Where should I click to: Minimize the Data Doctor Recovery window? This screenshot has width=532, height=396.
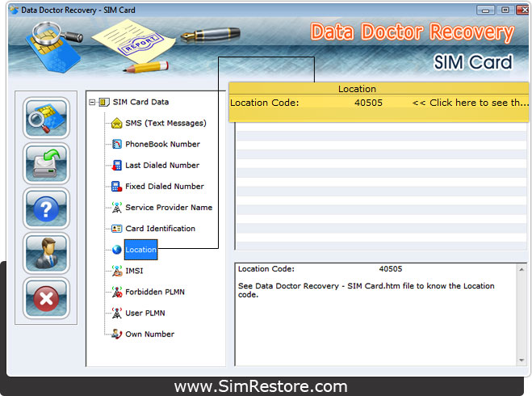[x=485, y=11]
